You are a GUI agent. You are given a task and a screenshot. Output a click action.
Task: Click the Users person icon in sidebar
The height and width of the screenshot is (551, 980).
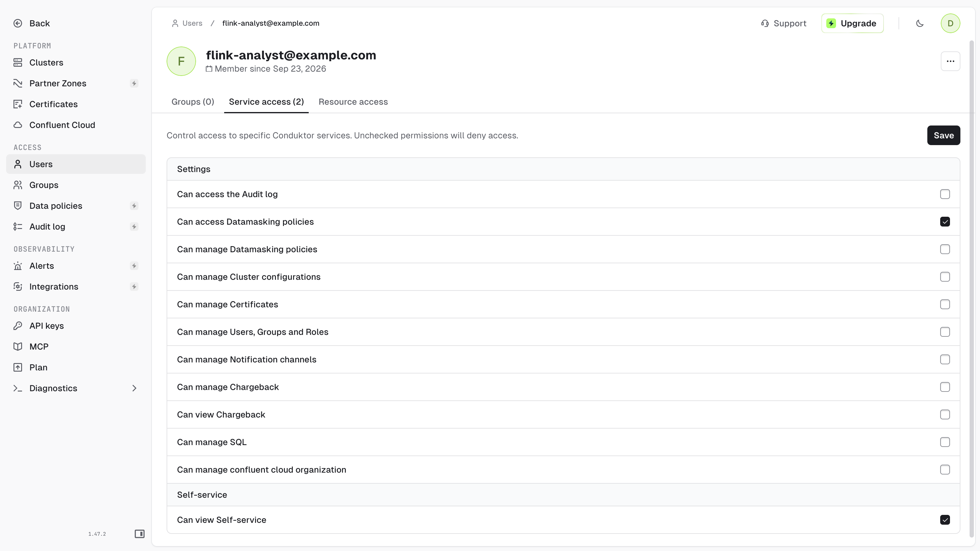pyautogui.click(x=18, y=164)
